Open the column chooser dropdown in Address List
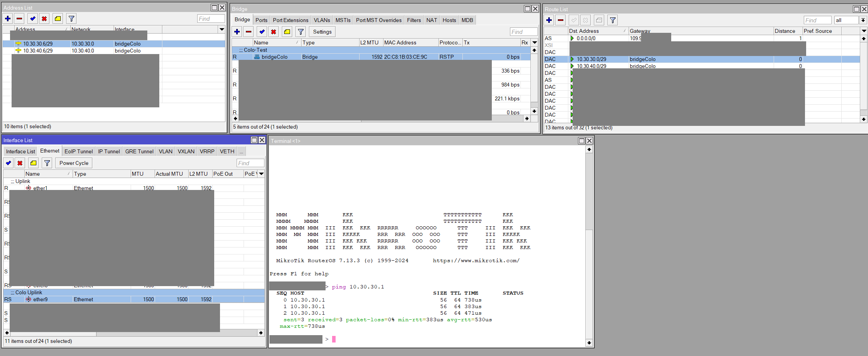 pyautogui.click(x=222, y=29)
